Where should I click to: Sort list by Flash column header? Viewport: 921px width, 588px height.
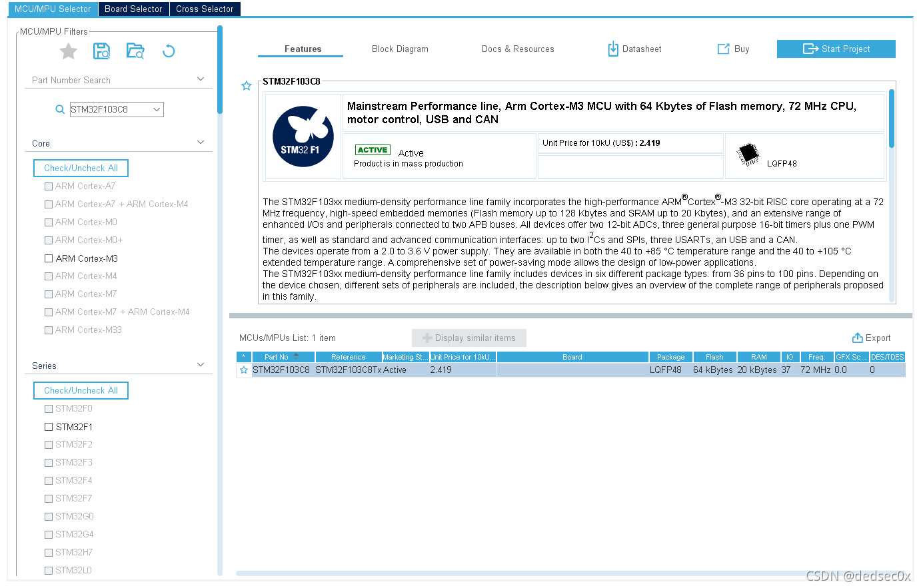[714, 357]
